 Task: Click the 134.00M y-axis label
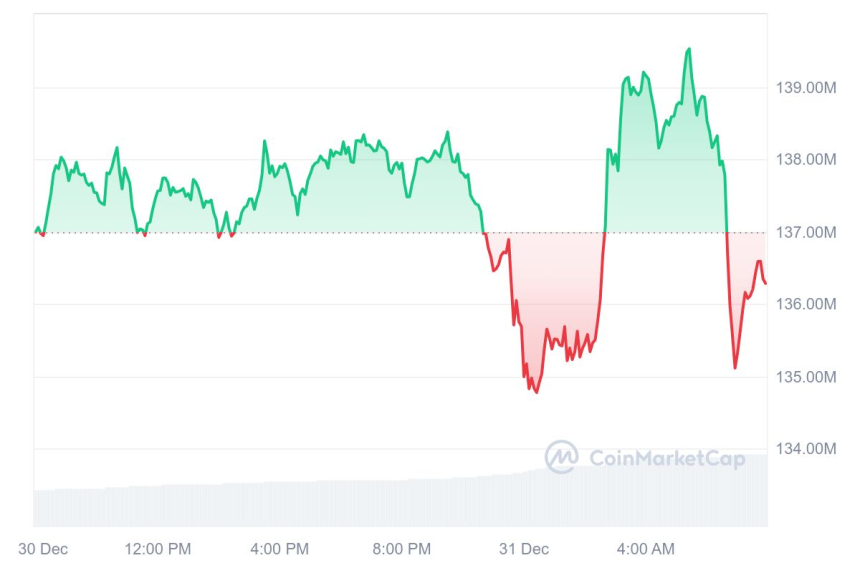pyautogui.click(x=806, y=448)
